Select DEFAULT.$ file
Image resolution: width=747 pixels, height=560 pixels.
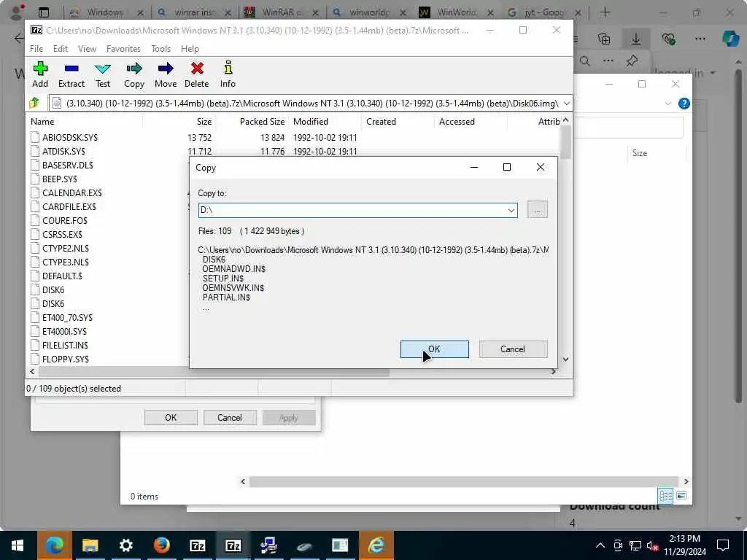pyautogui.click(x=62, y=276)
